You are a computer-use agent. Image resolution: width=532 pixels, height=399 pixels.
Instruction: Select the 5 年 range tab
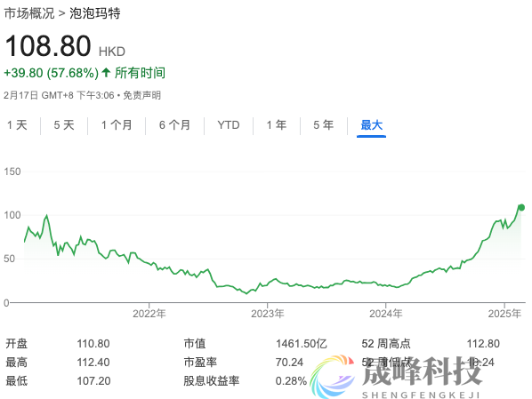324,125
